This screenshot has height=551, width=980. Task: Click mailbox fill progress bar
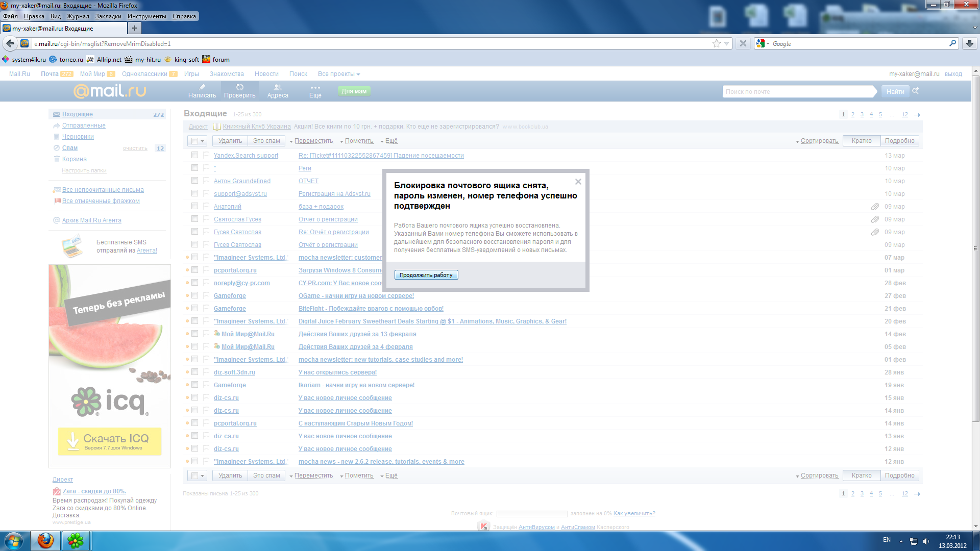tap(532, 514)
